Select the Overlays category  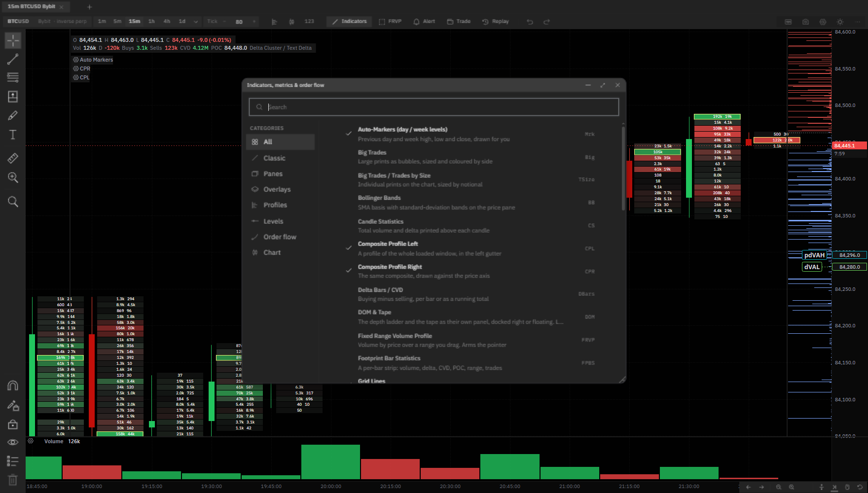tap(280, 189)
